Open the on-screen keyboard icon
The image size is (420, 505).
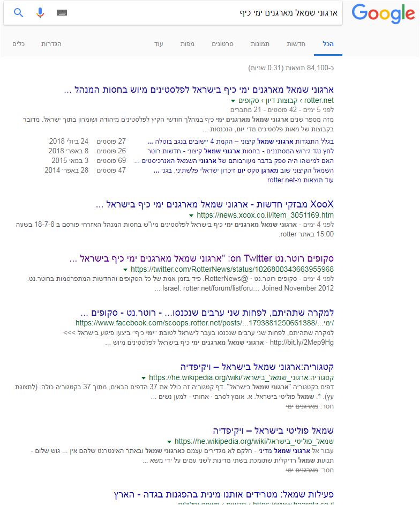(x=62, y=12)
